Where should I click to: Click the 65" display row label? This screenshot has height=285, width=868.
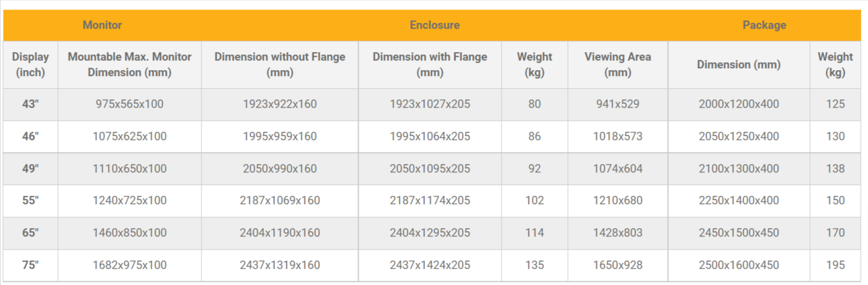pos(30,233)
